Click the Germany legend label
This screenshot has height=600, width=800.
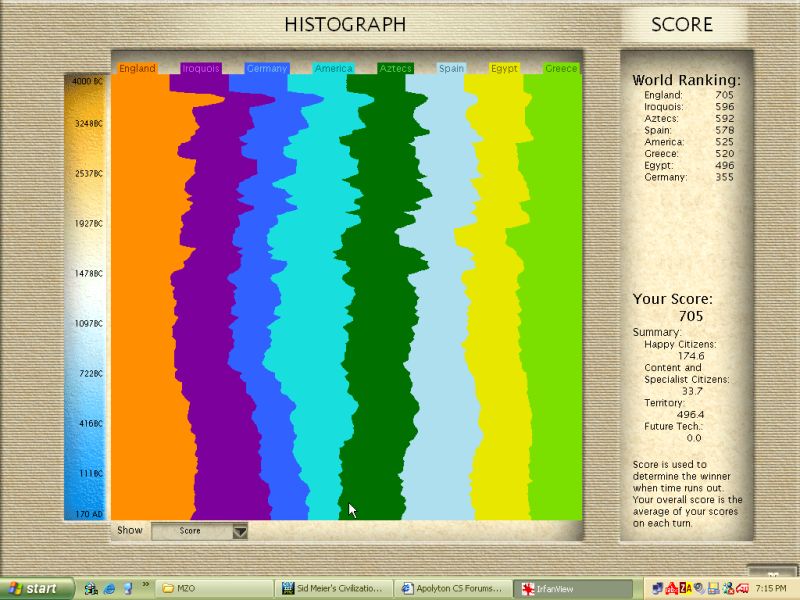(266, 69)
